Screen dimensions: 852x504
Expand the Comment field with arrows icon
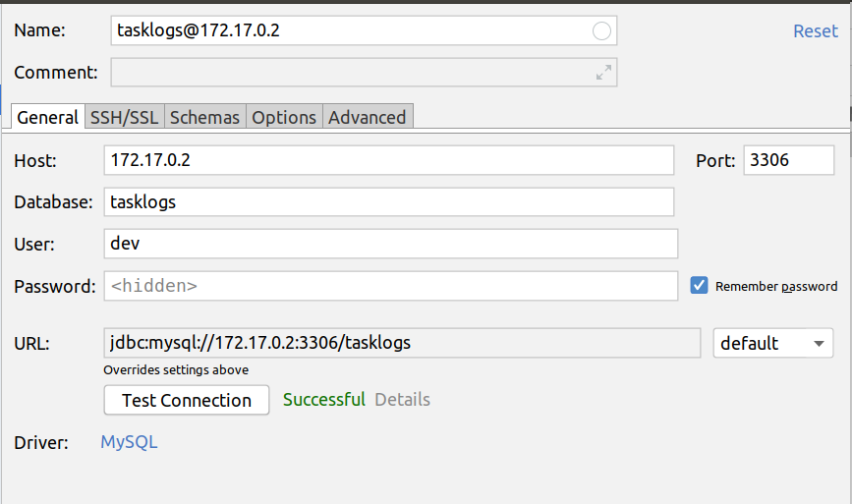click(603, 73)
